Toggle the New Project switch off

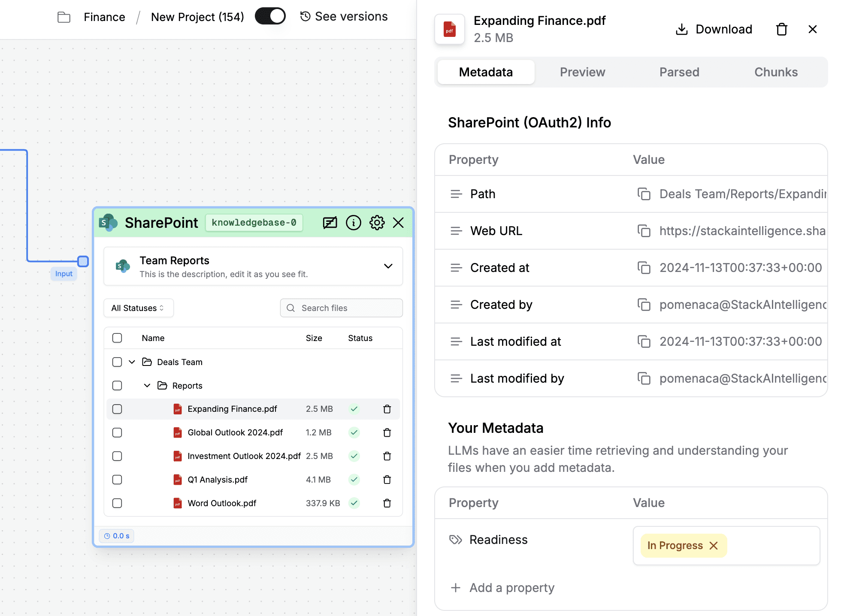[270, 17]
